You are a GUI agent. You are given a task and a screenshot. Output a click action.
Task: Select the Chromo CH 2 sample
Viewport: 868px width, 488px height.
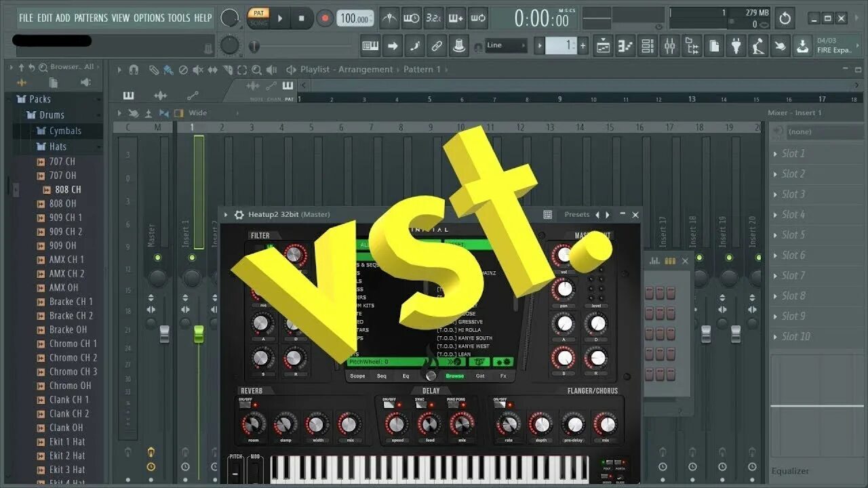point(66,357)
